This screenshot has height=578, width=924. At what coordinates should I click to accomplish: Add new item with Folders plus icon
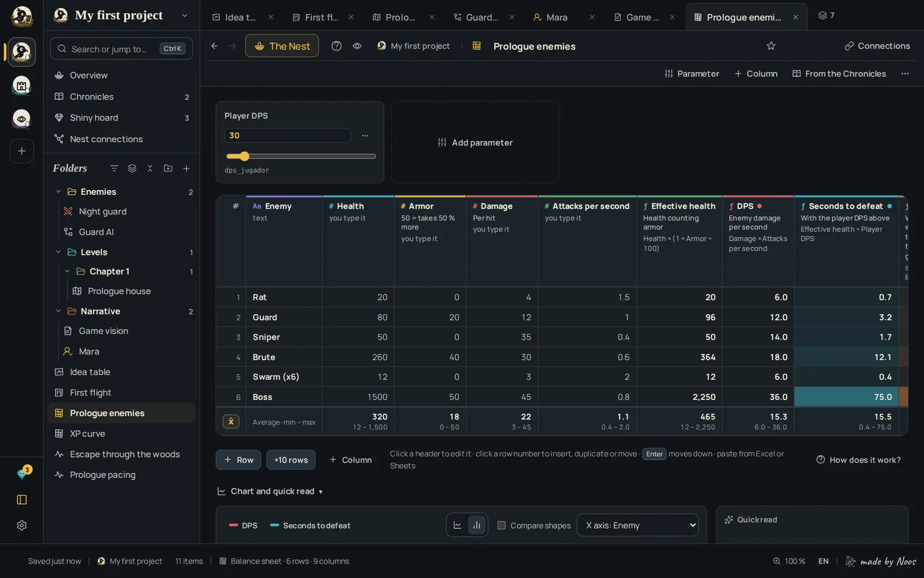click(187, 168)
